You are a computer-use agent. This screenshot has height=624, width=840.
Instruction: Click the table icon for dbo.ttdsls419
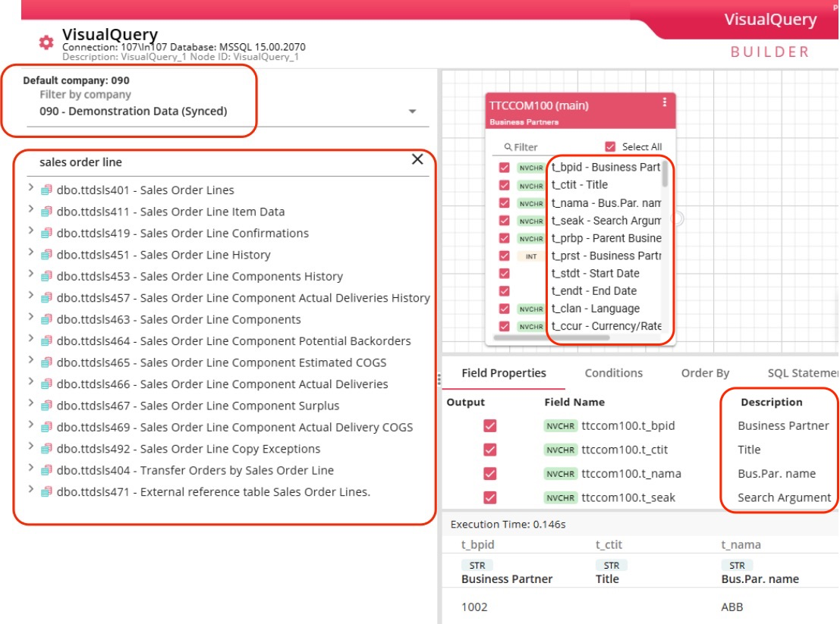click(x=46, y=234)
